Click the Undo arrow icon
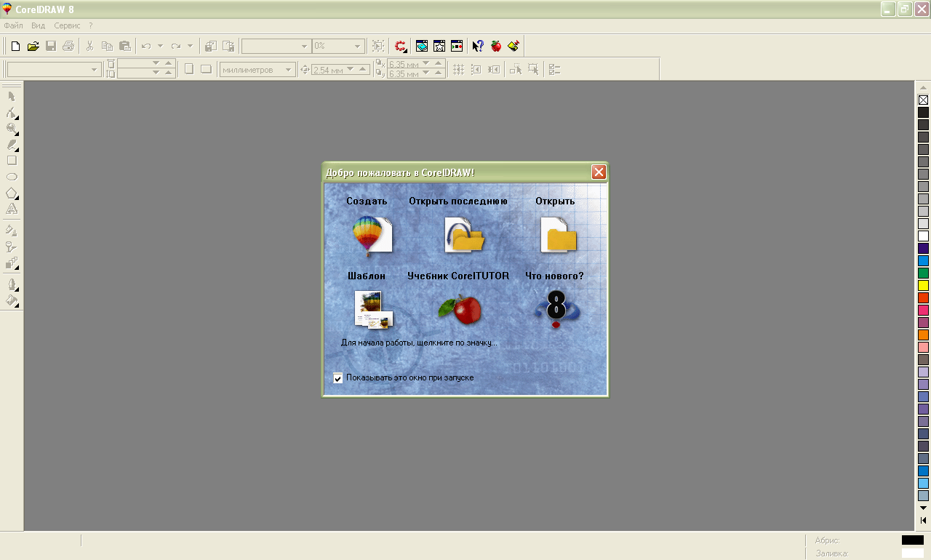Screen dimensions: 931x560 (146, 46)
